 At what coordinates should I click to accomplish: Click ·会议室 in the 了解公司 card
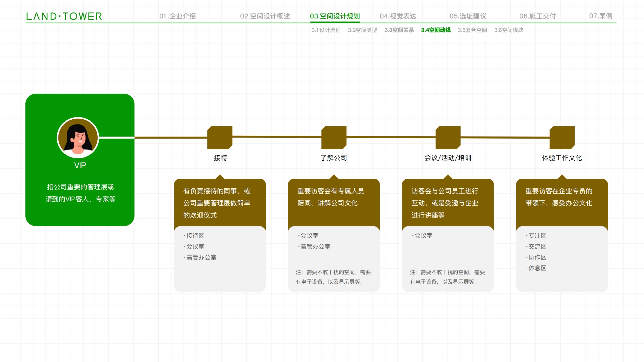click(308, 236)
